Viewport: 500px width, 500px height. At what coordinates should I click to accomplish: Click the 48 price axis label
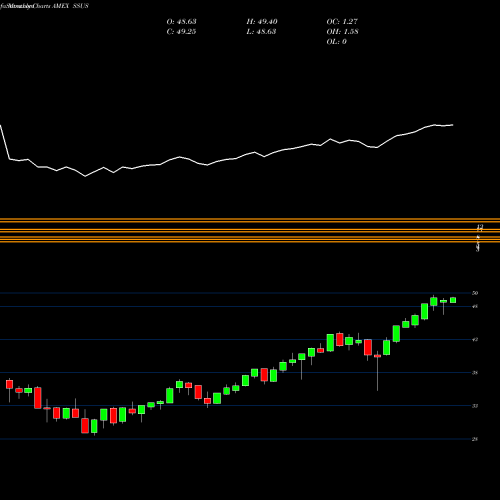pyautogui.click(x=475, y=306)
